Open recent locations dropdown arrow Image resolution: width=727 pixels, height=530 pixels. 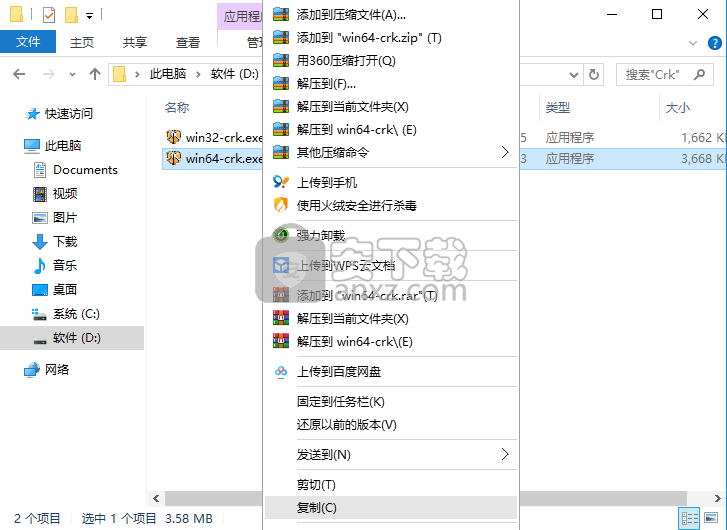coord(72,74)
